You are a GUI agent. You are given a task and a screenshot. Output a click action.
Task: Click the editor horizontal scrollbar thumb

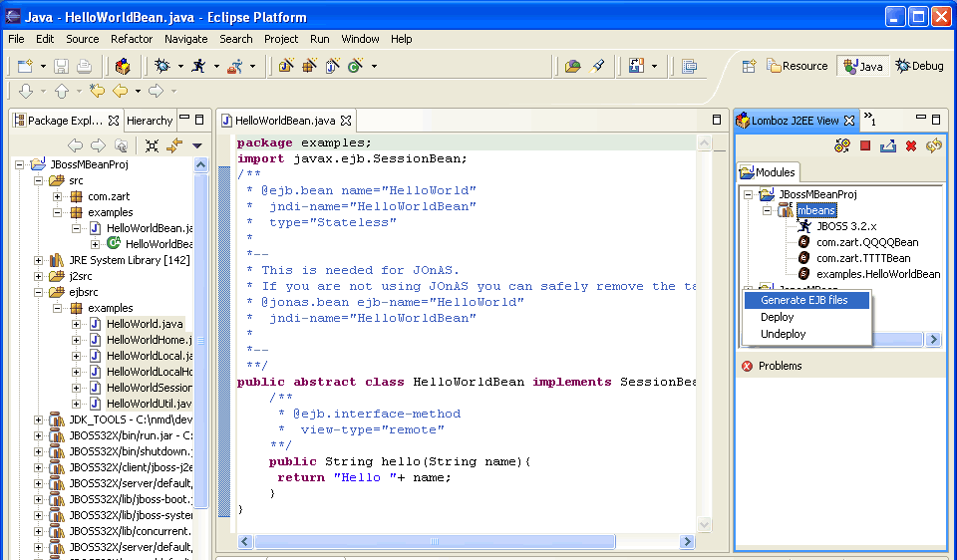(435, 541)
